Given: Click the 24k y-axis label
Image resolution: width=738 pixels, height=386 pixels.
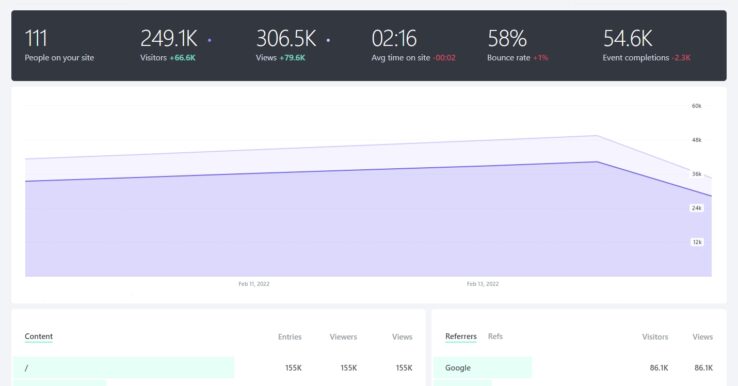Looking at the screenshot, I should pyautogui.click(x=697, y=208).
